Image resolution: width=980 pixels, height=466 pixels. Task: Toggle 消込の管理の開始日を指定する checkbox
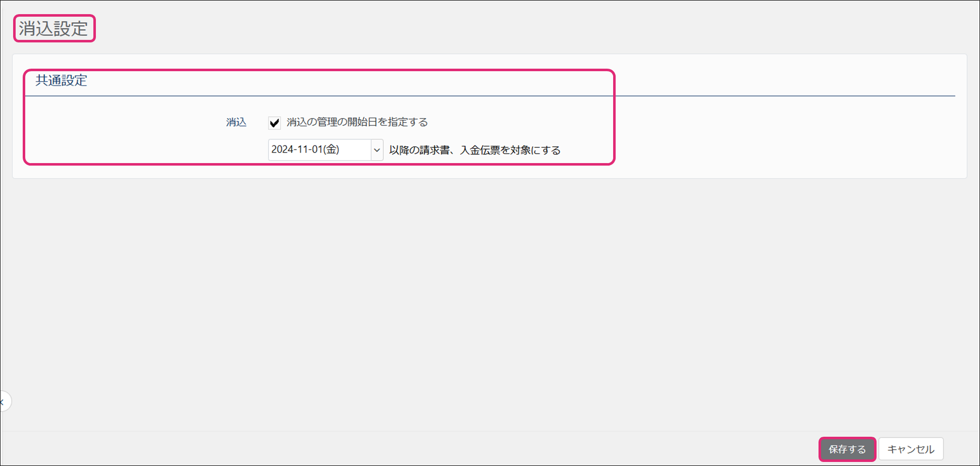coord(275,123)
